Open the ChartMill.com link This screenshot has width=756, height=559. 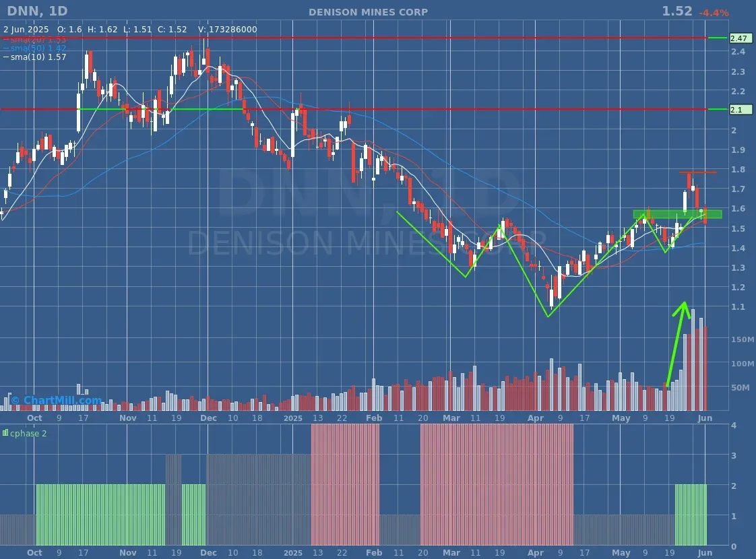click(57, 401)
